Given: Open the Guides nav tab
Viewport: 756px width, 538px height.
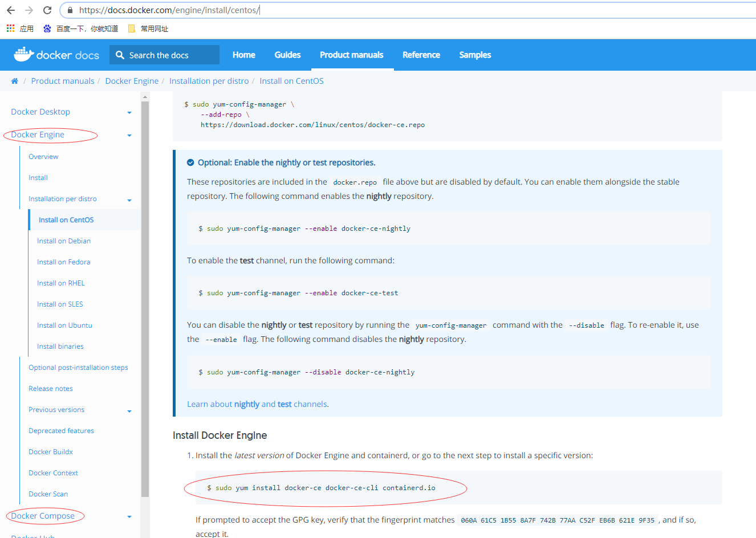Looking at the screenshot, I should click(x=287, y=55).
